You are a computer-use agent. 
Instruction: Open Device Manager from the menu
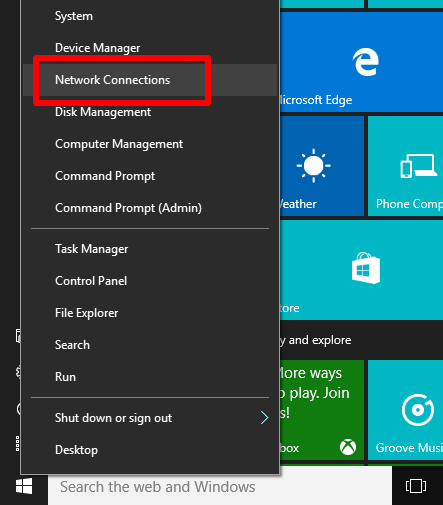[x=150, y=48]
